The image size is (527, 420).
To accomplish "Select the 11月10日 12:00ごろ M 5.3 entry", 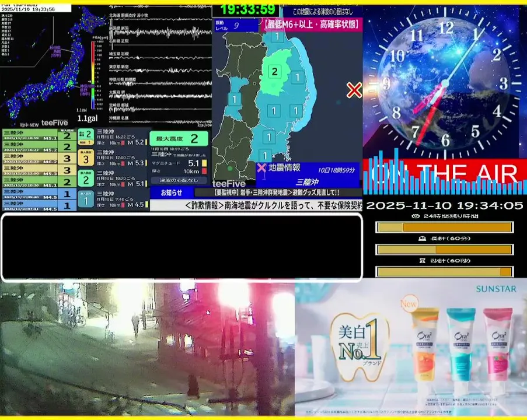I will click(113, 158).
